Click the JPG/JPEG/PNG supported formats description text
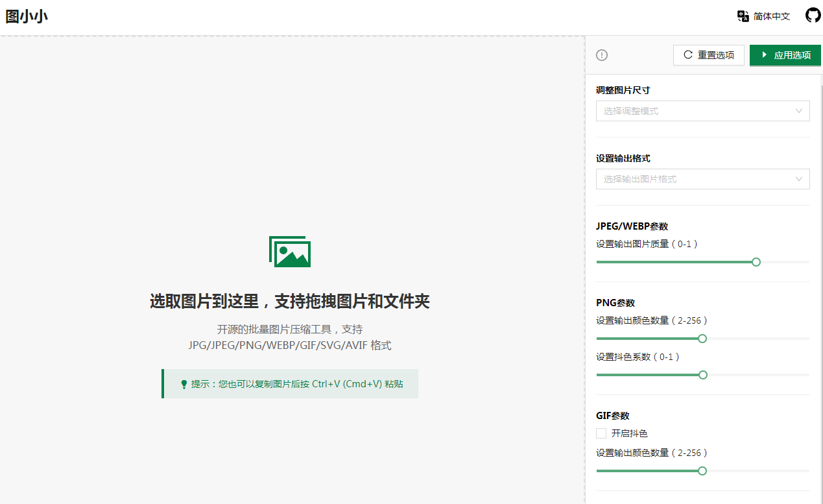The image size is (823, 504). click(x=290, y=346)
